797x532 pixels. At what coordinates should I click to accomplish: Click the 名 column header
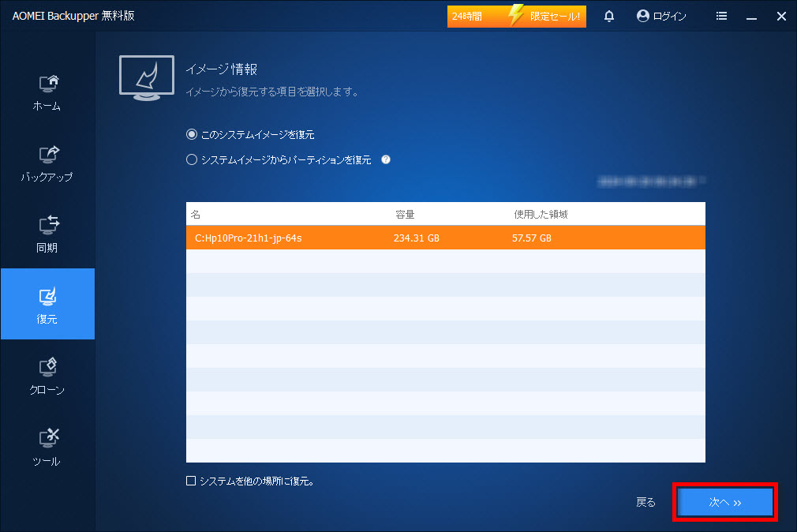tap(196, 214)
